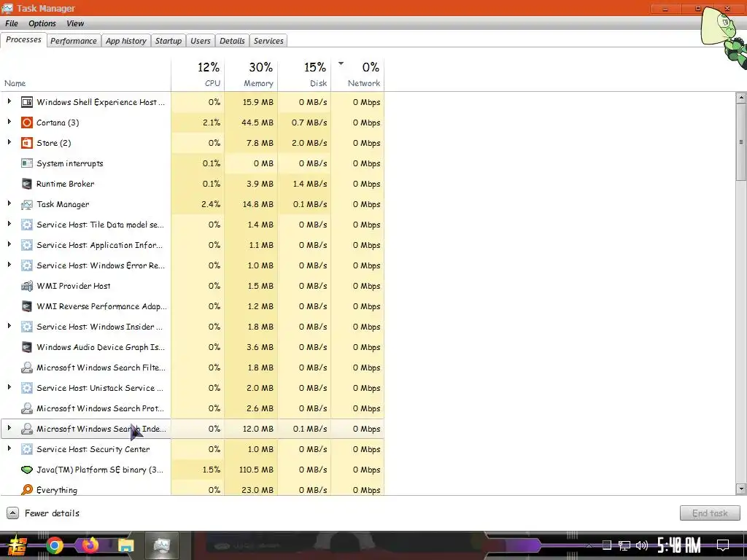
Task: Expand Service Host: Windows Error Reporting row
Action: click(9, 265)
